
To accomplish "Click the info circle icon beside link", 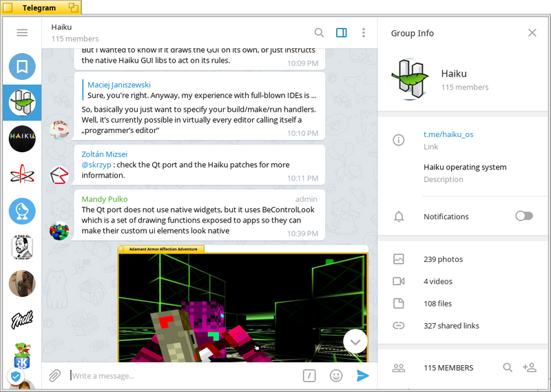I will point(399,140).
